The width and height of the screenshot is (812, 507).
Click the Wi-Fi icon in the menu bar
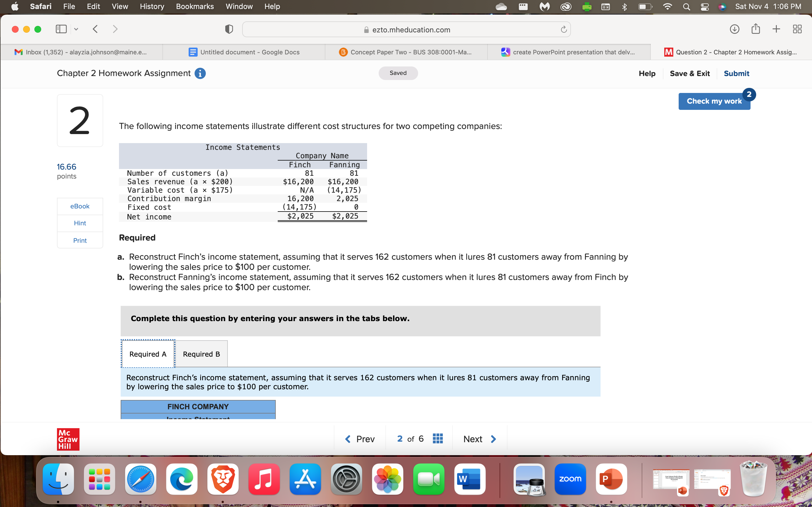[x=667, y=6]
